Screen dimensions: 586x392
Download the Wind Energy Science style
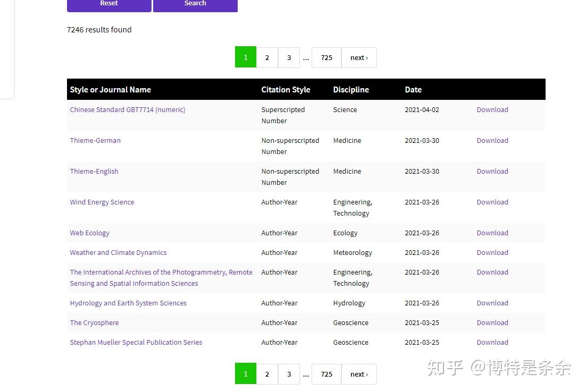pyautogui.click(x=492, y=202)
